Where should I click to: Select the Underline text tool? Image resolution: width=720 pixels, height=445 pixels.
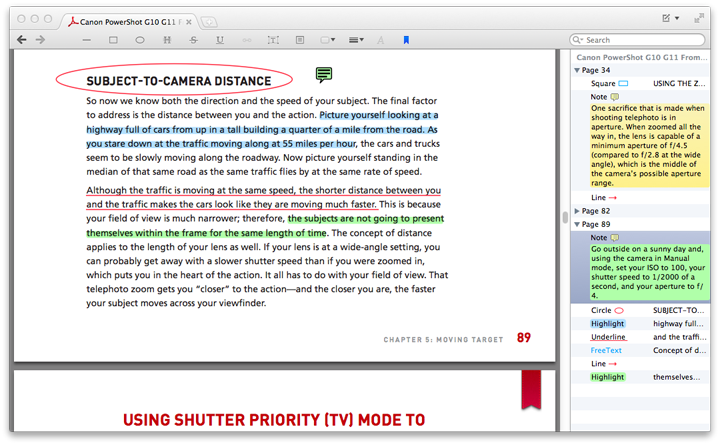pos(220,40)
